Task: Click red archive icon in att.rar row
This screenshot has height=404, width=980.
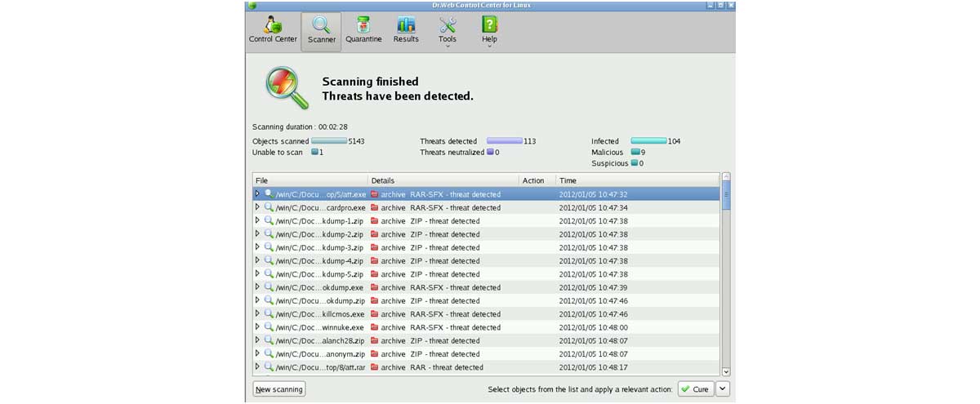Action: click(375, 367)
